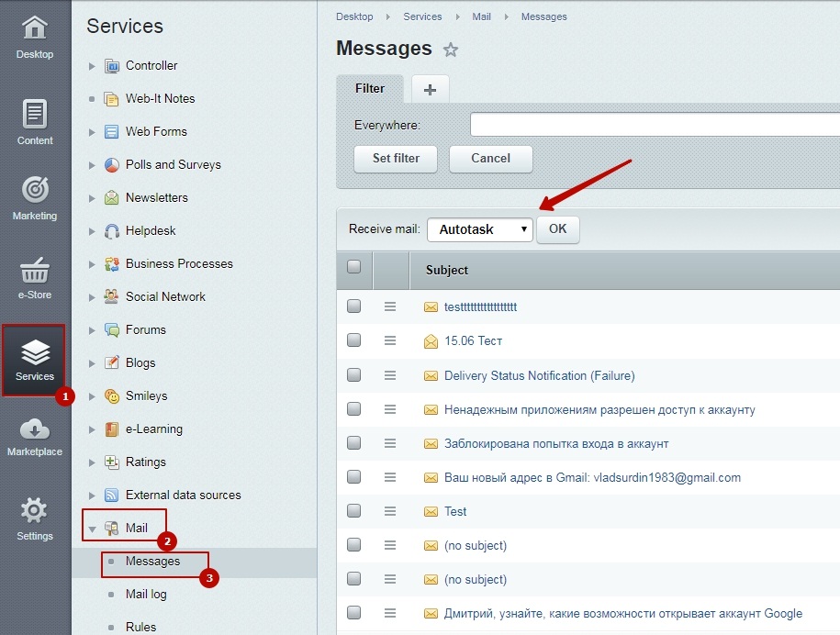Image resolution: width=840 pixels, height=635 pixels.
Task: Toggle the select-all checkbox in table header
Action: coord(353,267)
